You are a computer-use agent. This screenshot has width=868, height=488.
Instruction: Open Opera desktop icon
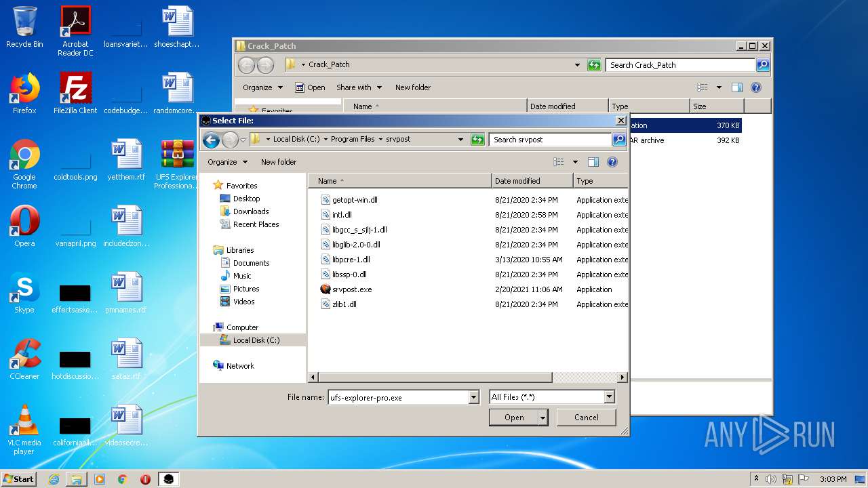[24, 226]
